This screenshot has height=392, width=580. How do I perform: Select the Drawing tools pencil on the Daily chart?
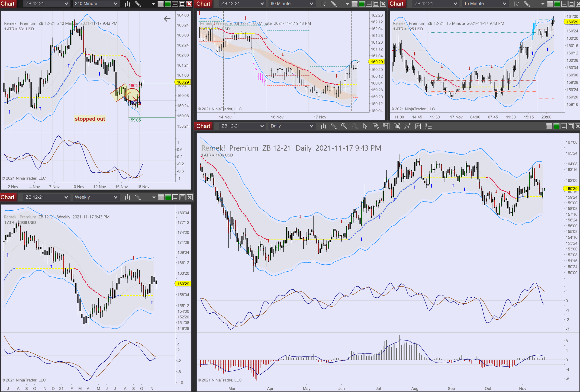click(334, 126)
